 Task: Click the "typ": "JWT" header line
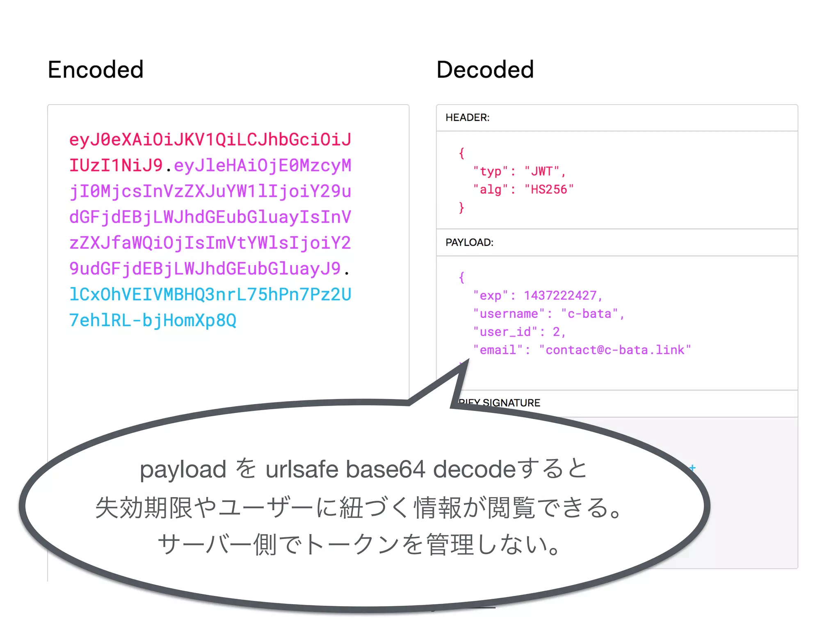[519, 171]
